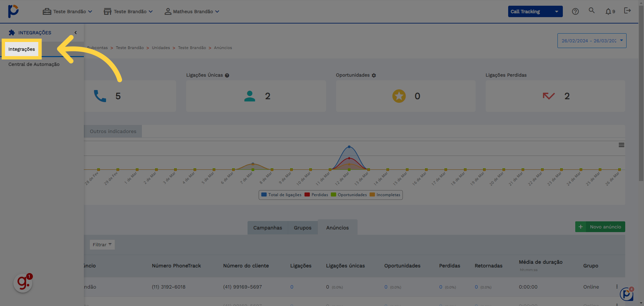Screen dimensions: 644x306
Task: Click the 0:00:00 duration cell
Action: pyautogui.click(x=528, y=287)
